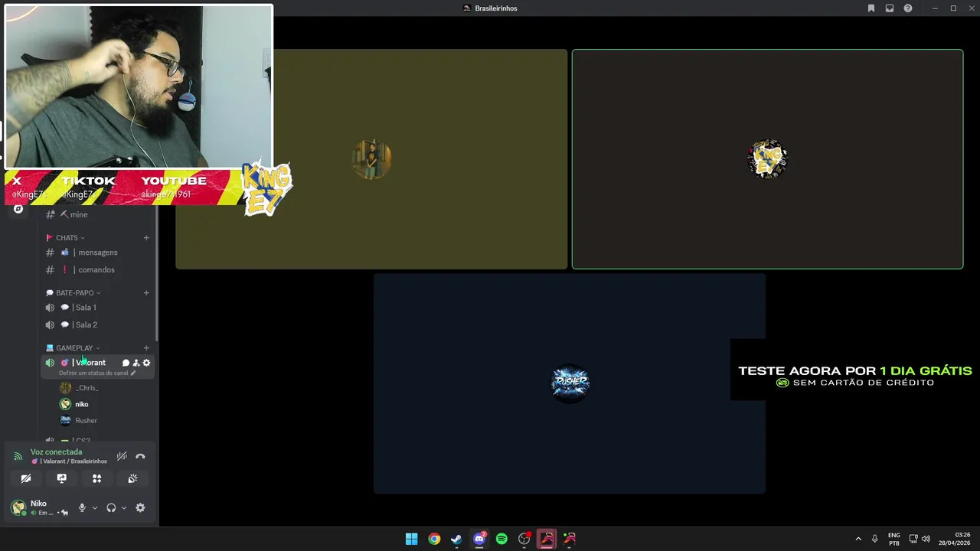
Task: Open the volume icon in the tray
Action: click(926, 539)
